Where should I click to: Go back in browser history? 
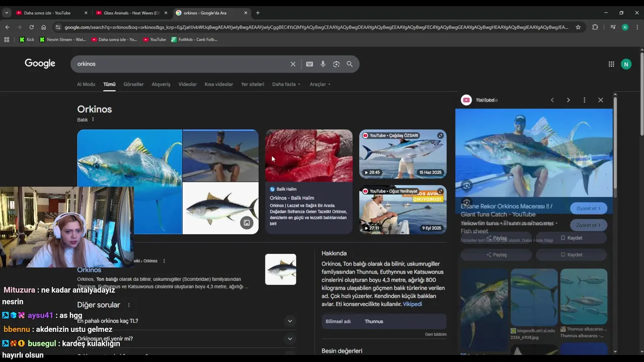(7, 27)
